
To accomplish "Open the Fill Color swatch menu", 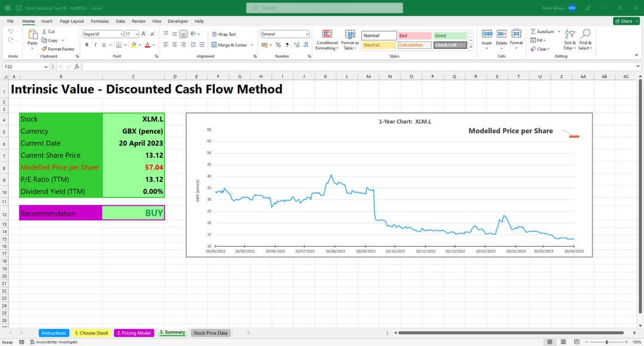I will click(x=133, y=45).
